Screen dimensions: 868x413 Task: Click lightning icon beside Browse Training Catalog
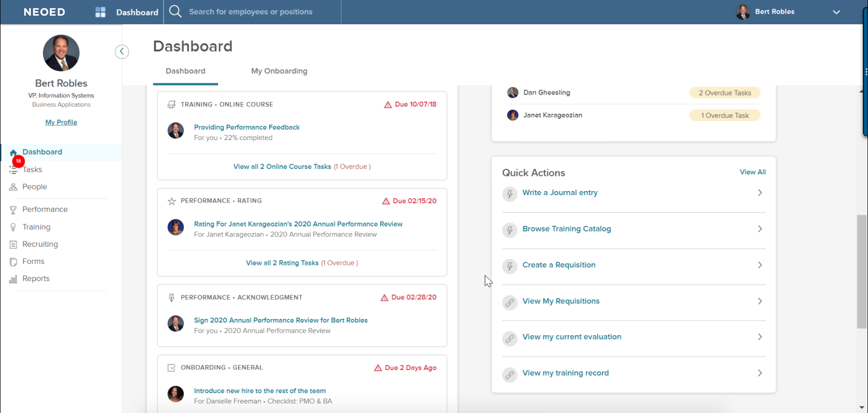tap(510, 231)
